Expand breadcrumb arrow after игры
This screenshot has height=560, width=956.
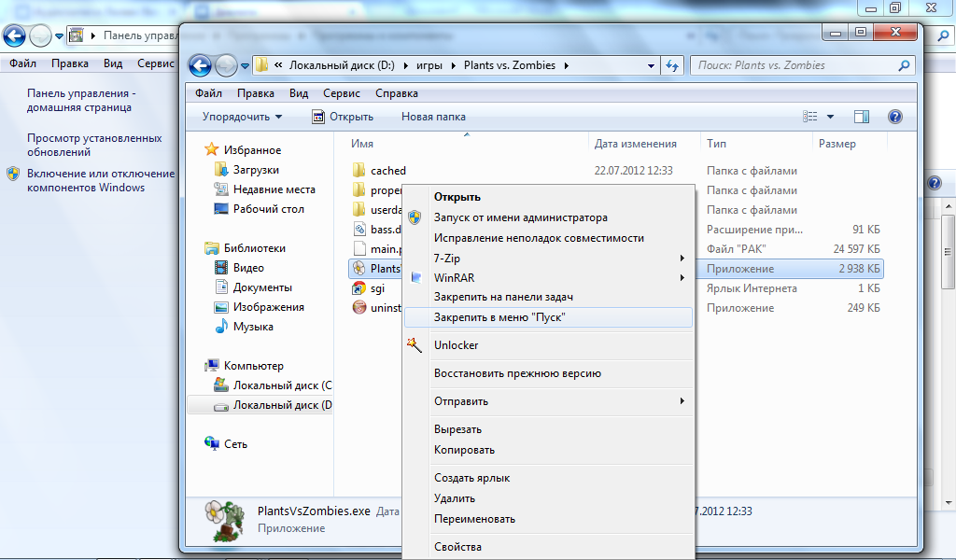pyautogui.click(x=453, y=65)
